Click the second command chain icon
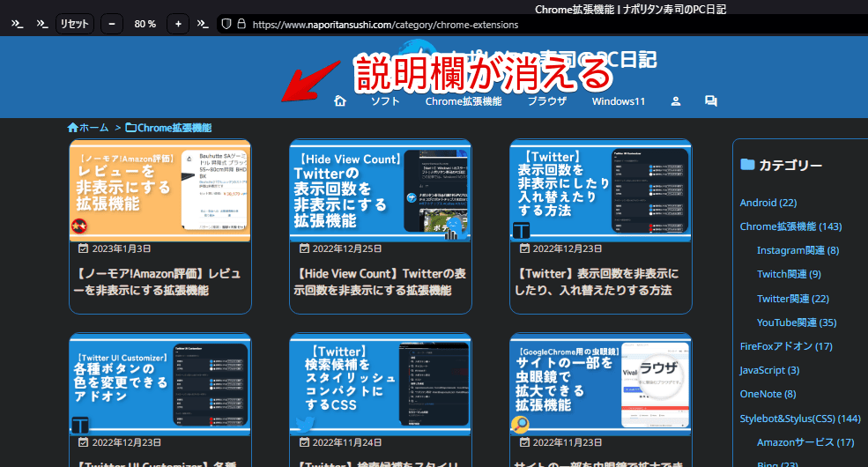Image resolution: width=868 pixels, height=467 pixels. [x=42, y=24]
